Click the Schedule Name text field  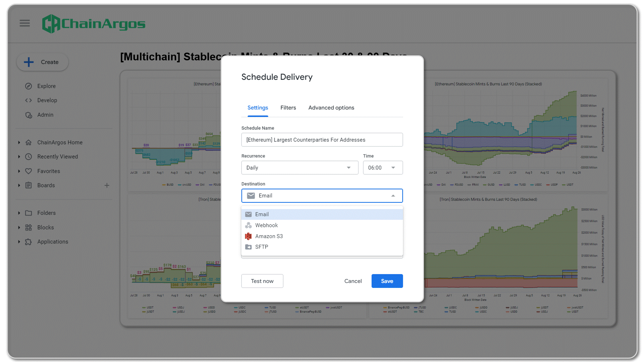[322, 140]
